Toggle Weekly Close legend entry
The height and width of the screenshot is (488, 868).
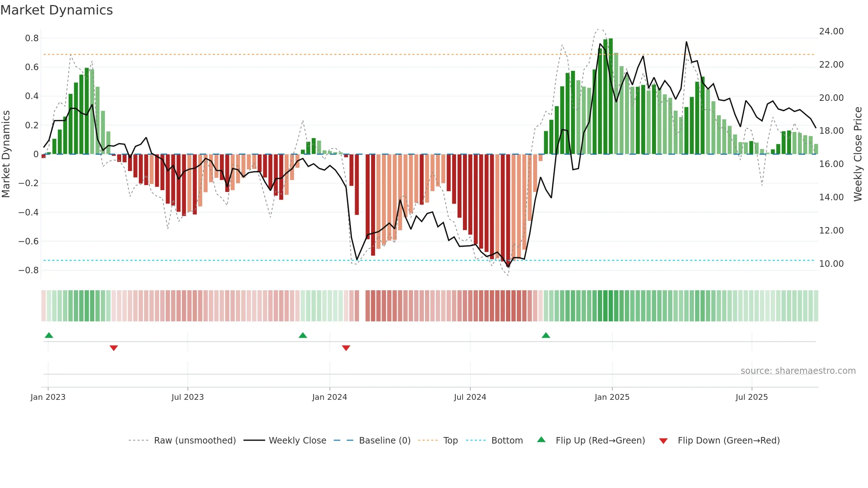pyautogui.click(x=285, y=440)
